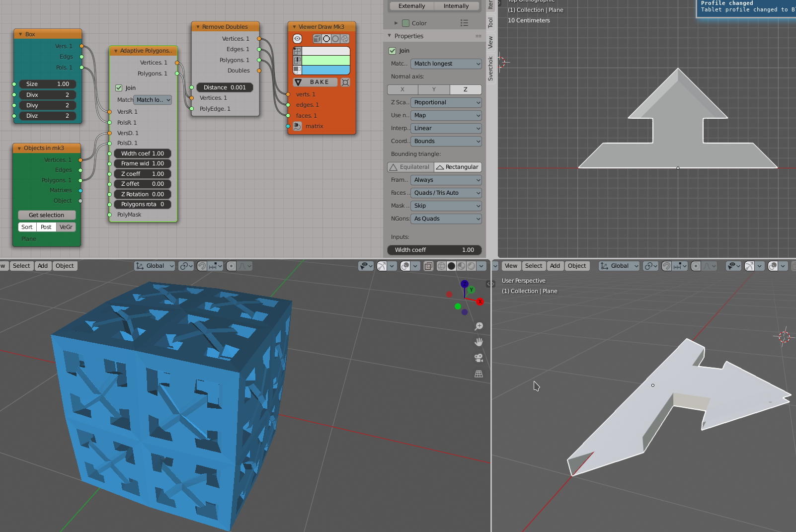Toggle the Color checkbox
The height and width of the screenshot is (532, 796).
pos(405,23)
